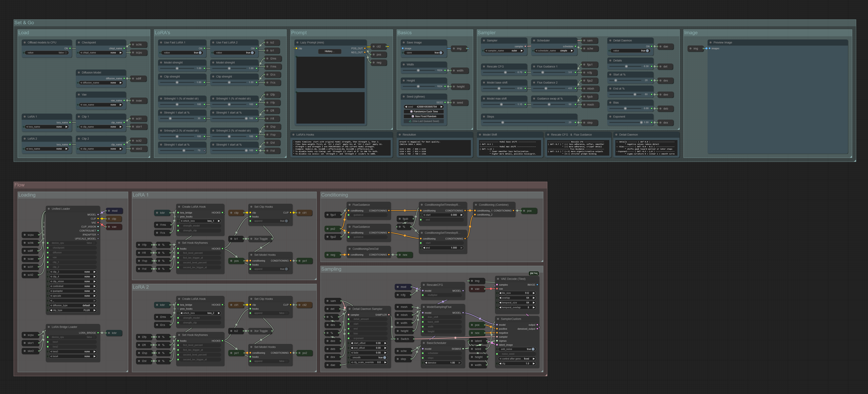The image size is (868, 394).
Task: Collapse the Scheduler node via its dot
Action: 534,41
